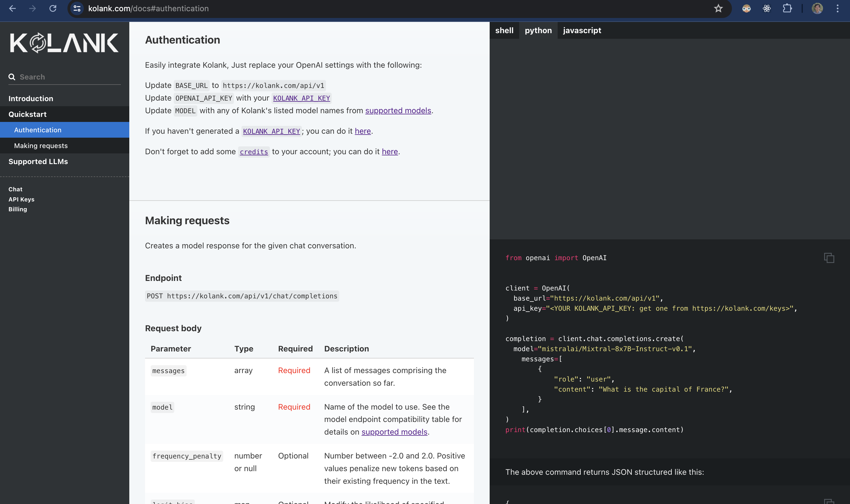The image size is (850, 504).
Task: Open the browser extensions puzzle icon
Action: tap(787, 8)
